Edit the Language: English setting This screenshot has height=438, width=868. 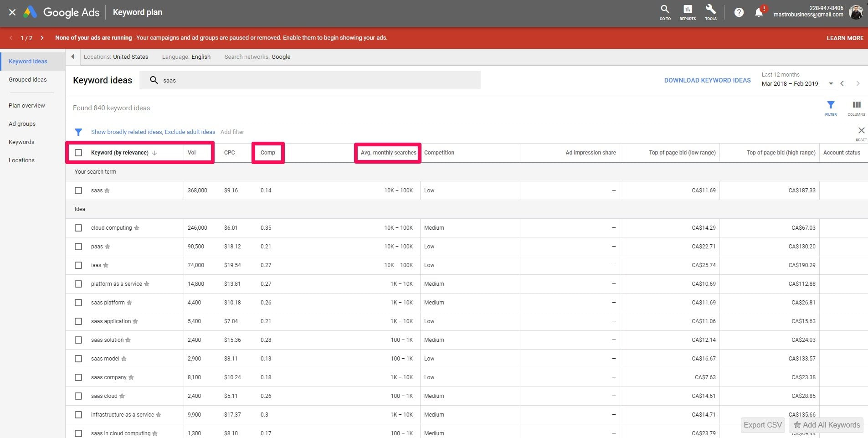(x=186, y=57)
